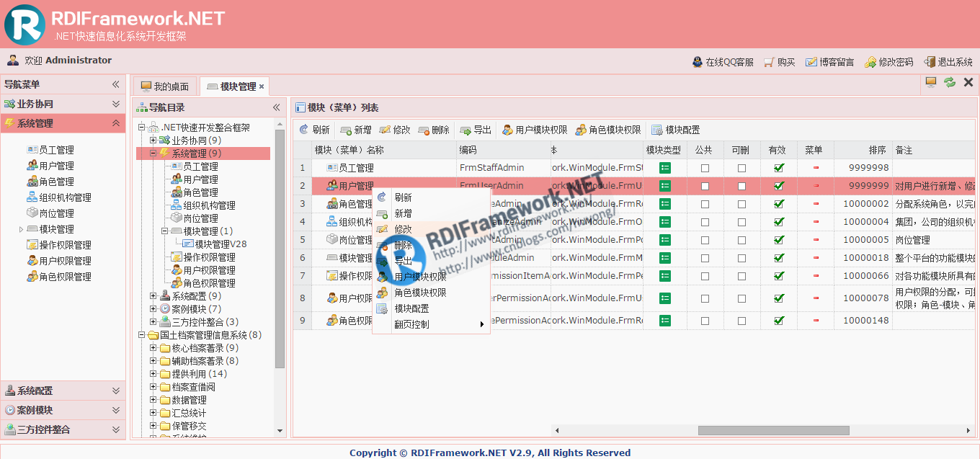Click the 模块配置 toolbar button
The image size is (980, 459).
click(x=676, y=130)
